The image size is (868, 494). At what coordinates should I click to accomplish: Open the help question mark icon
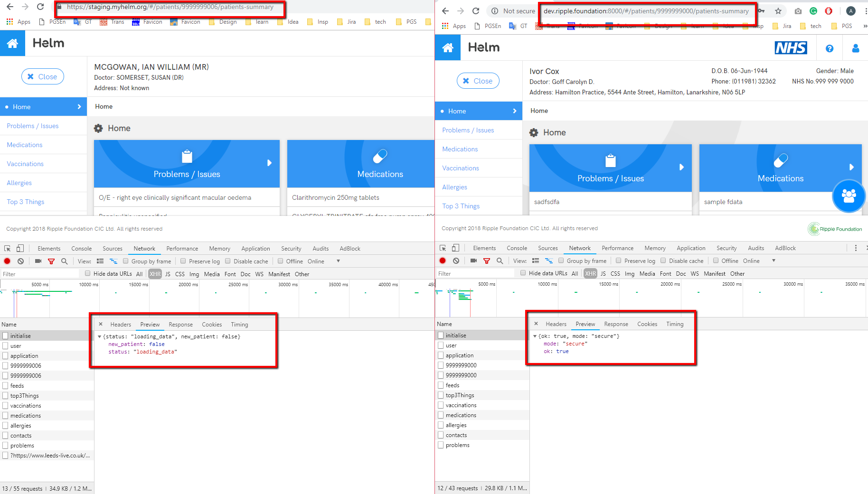[829, 48]
